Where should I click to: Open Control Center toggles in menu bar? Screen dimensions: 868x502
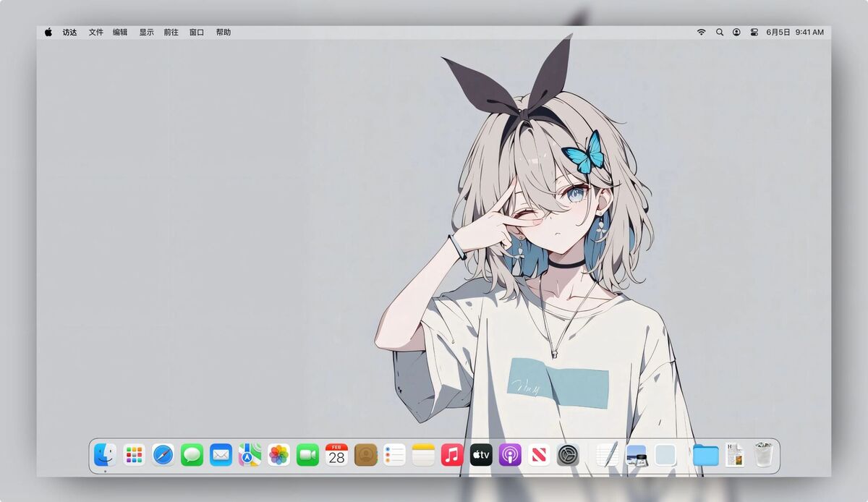[754, 32]
